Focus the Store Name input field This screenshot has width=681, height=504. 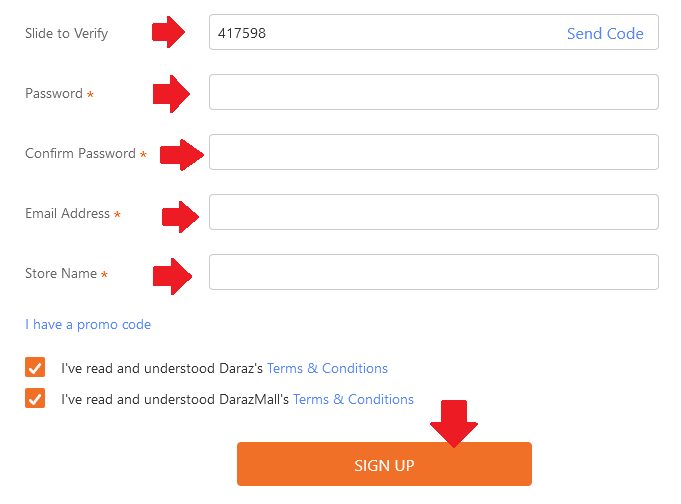pyautogui.click(x=433, y=272)
